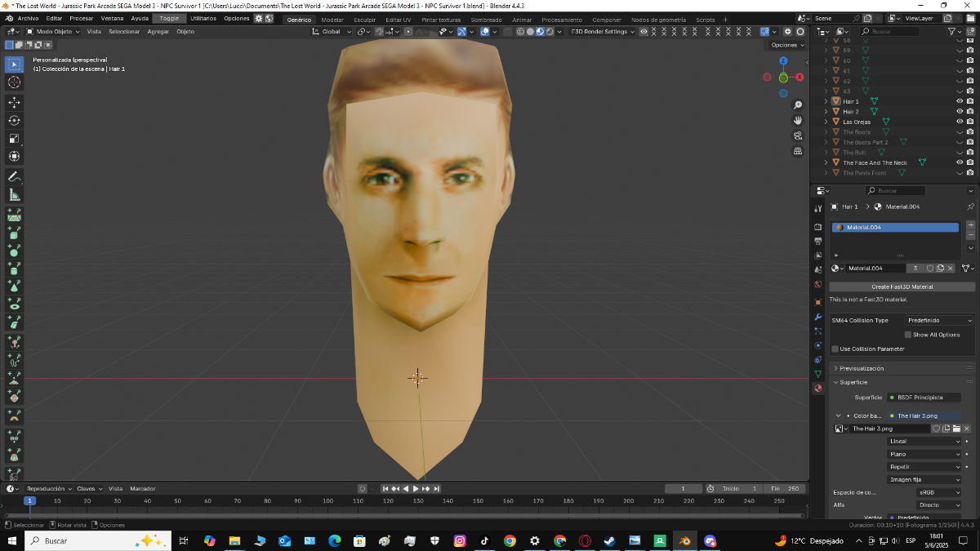980x551 pixels.
Task: Open the Scene properties tab
Action: tap(817, 270)
